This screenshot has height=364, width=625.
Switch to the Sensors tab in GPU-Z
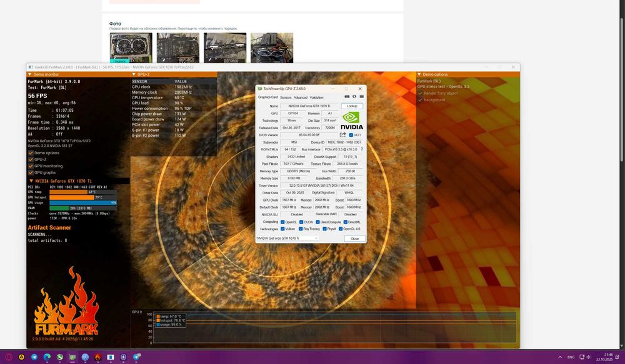(286, 97)
